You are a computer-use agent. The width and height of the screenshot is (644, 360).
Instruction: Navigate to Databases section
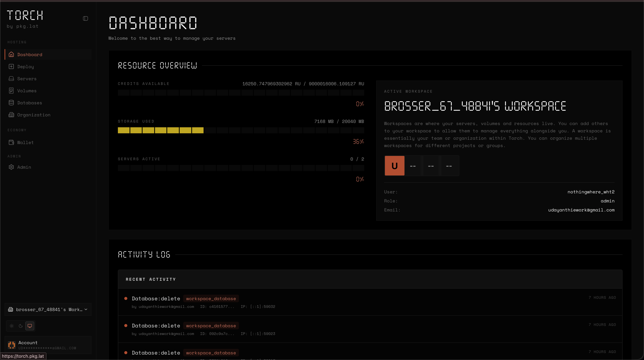[x=48, y=102]
